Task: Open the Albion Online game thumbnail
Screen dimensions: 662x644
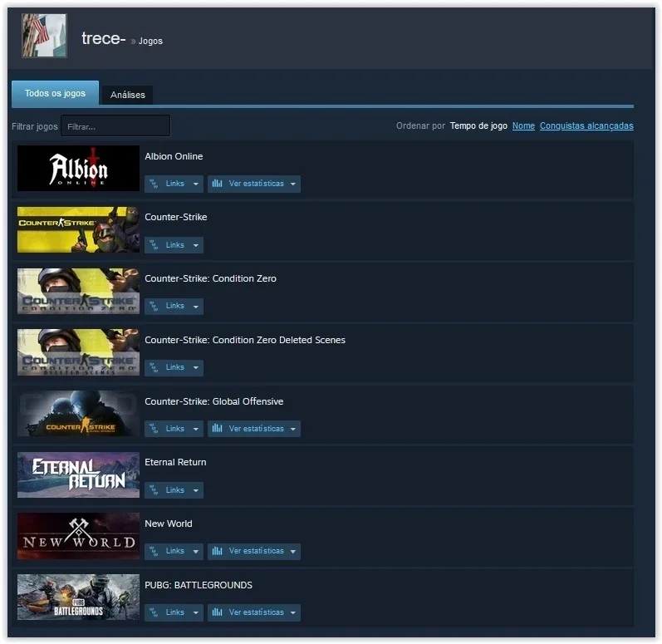Action: [x=79, y=169]
